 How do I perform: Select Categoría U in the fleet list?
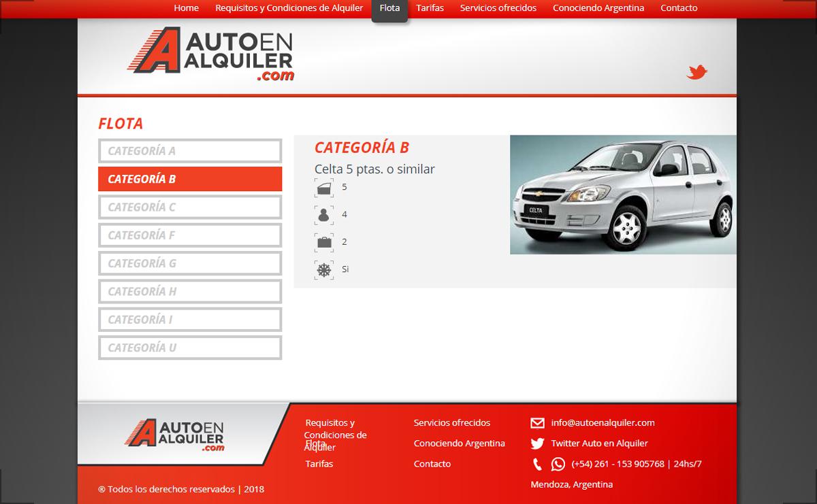pyautogui.click(x=190, y=348)
